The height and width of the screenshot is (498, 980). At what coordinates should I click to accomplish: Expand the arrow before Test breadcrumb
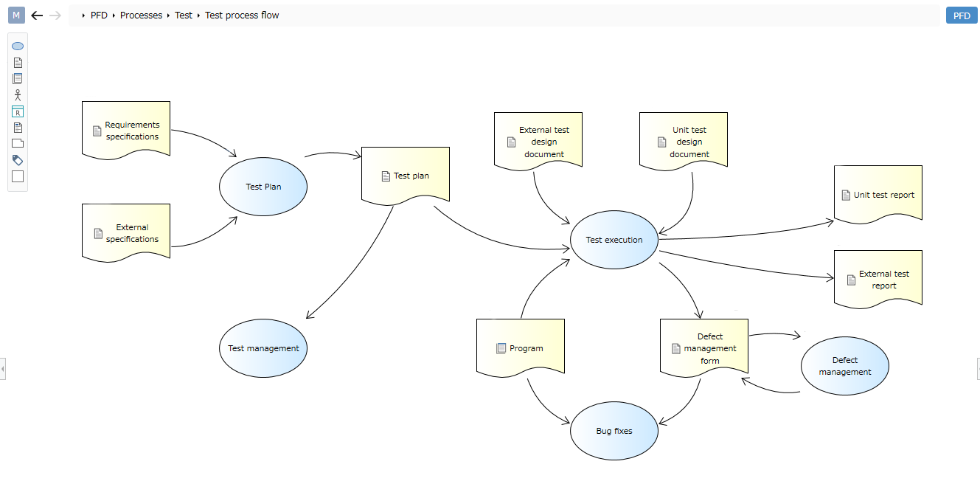[169, 15]
